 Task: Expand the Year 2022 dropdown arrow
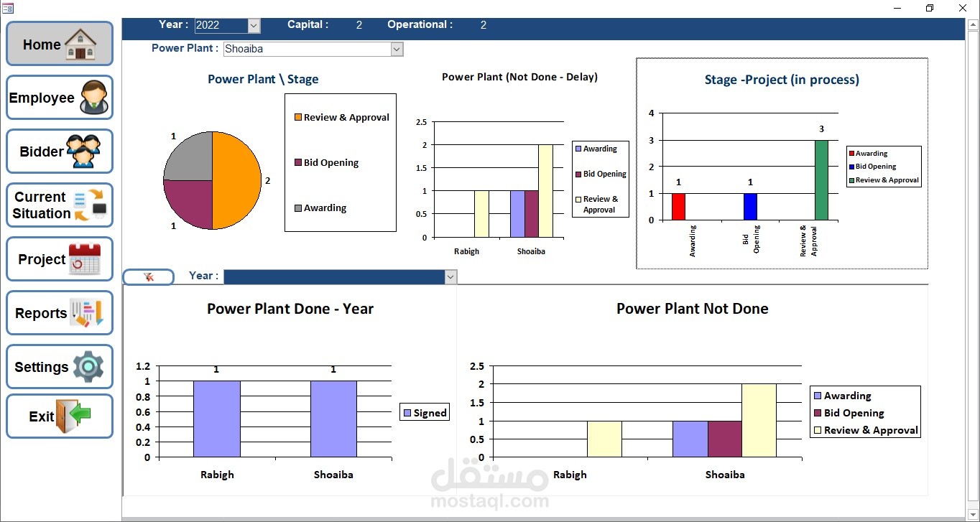(x=254, y=25)
